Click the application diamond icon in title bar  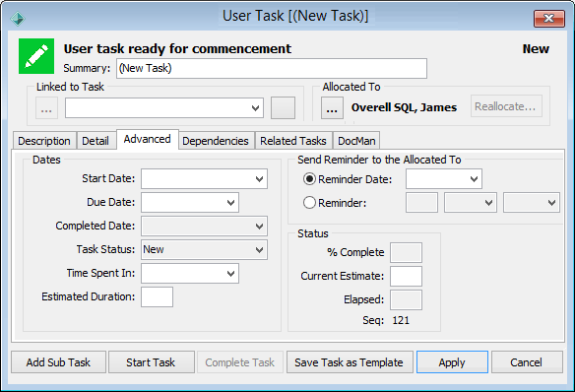coord(18,18)
